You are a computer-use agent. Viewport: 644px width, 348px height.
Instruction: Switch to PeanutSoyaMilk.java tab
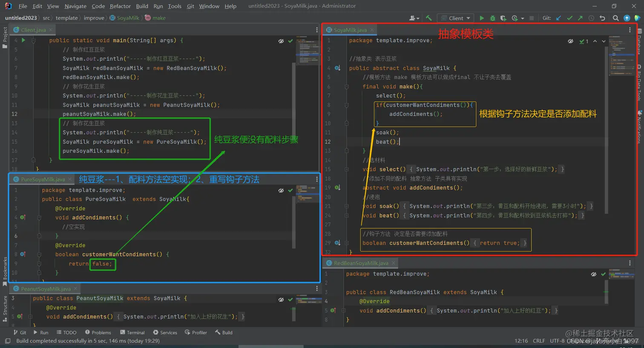coord(46,289)
